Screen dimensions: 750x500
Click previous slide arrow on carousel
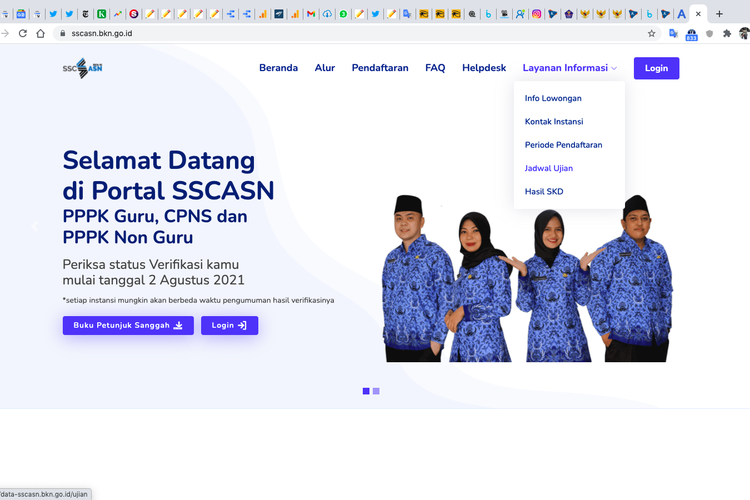click(x=34, y=226)
